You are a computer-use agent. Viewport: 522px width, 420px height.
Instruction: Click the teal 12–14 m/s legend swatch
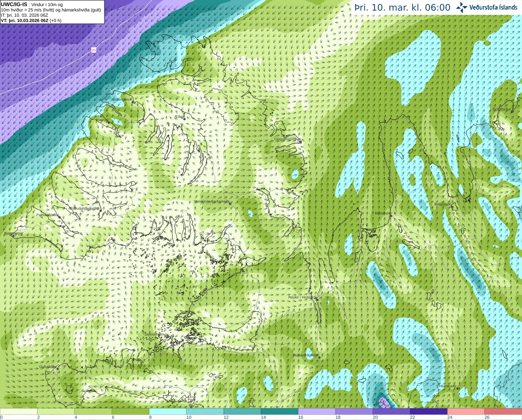(x=242, y=411)
